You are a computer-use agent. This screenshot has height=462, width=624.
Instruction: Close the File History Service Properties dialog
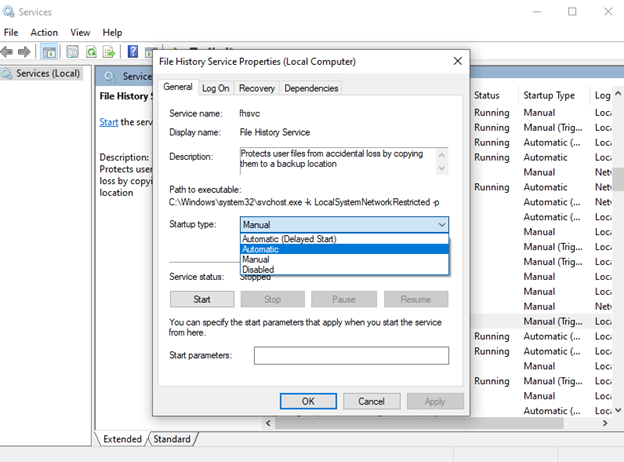[458, 61]
